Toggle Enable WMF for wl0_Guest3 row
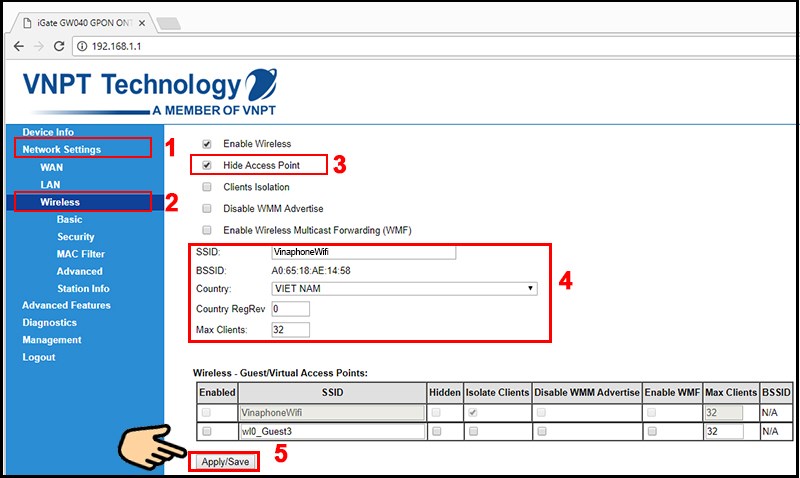800x478 pixels. tap(652, 432)
